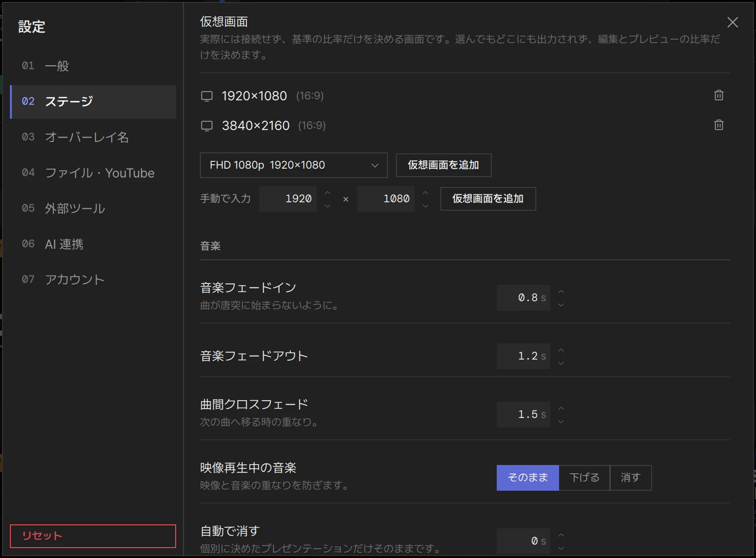Click the 自動で消す value 0 s
This screenshot has width=756, height=558.
pyautogui.click(x=523, y=541)
